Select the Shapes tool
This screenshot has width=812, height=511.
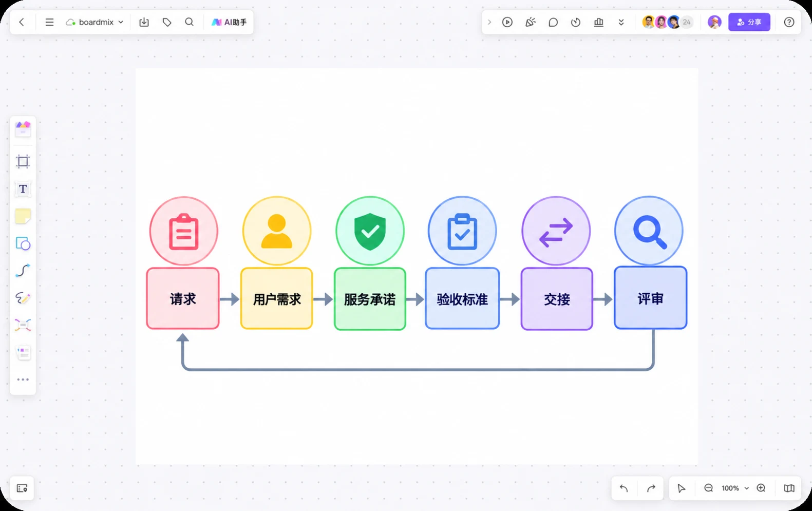click(23, 243)
